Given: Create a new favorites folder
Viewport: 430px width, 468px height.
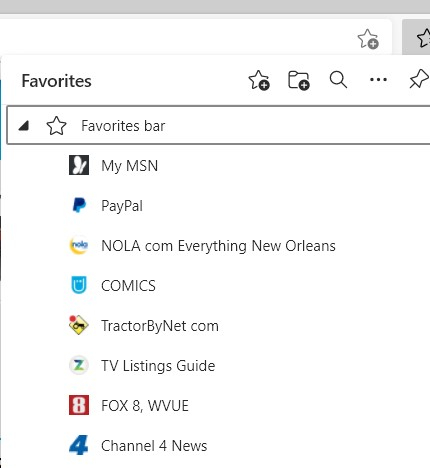Looking at the screenshot, I should [299, 80].
